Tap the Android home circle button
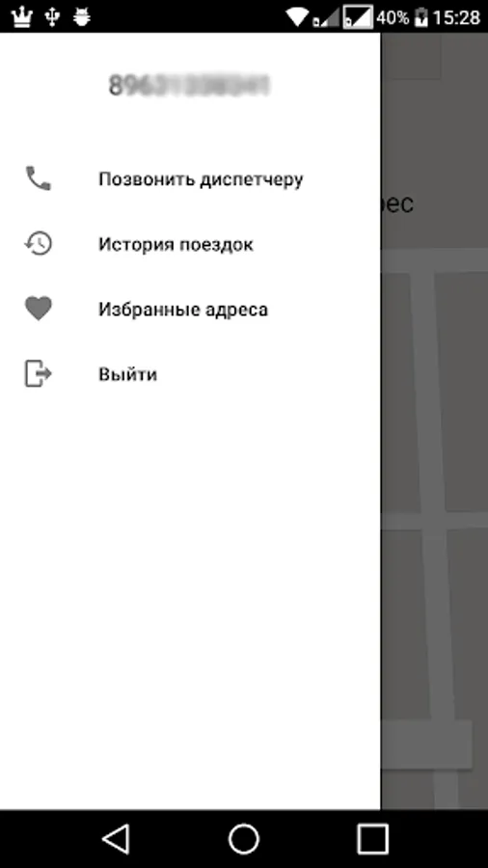This screenshot has width=488, height=868. click(244, 839)
